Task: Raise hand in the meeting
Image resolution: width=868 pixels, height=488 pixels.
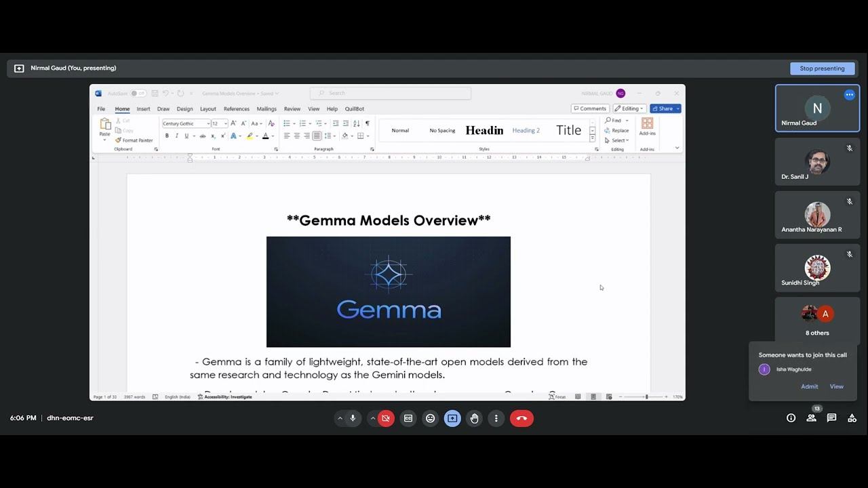Action: click(x=474, y=418)
